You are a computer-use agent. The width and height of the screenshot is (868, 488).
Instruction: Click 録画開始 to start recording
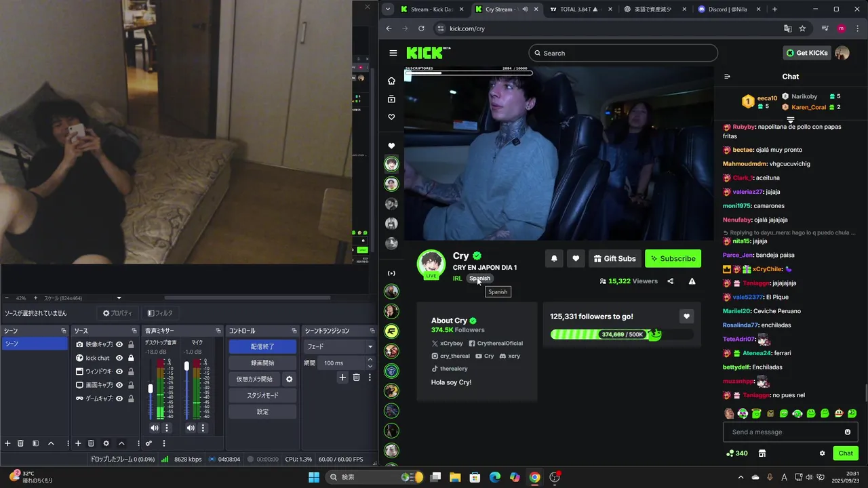(262, 363)
